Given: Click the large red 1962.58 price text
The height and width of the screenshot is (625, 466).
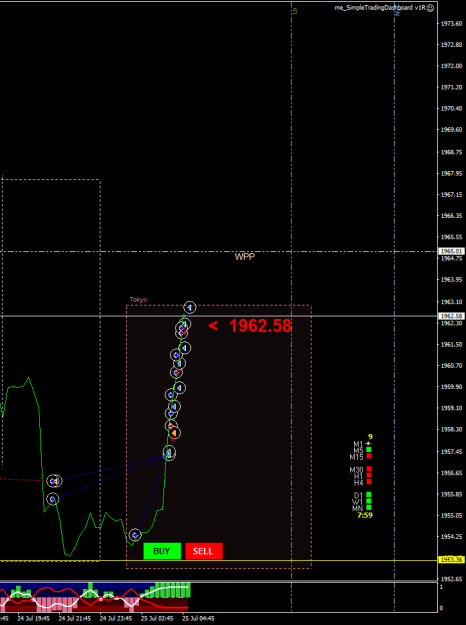Looking at the screenshot, I should coord(260,326).
